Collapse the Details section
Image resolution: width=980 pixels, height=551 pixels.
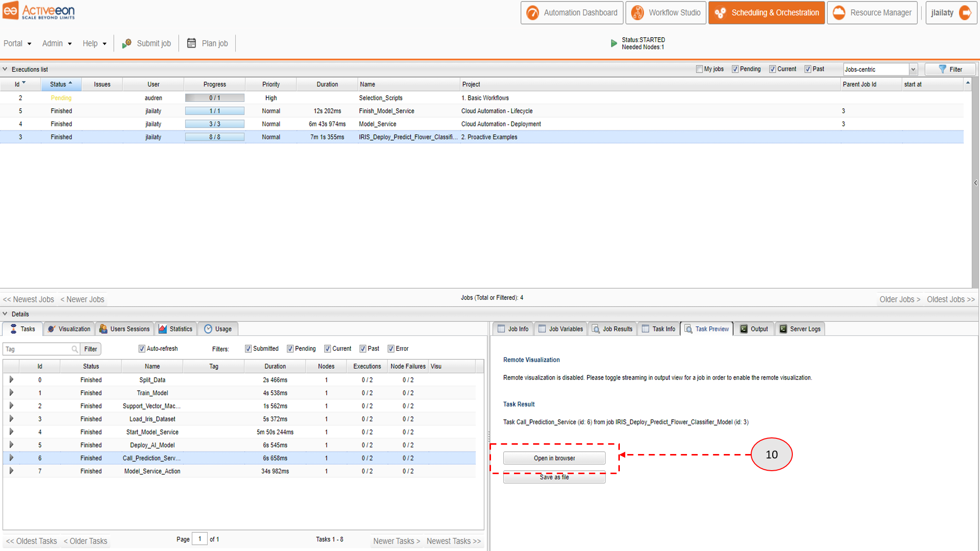5,314
